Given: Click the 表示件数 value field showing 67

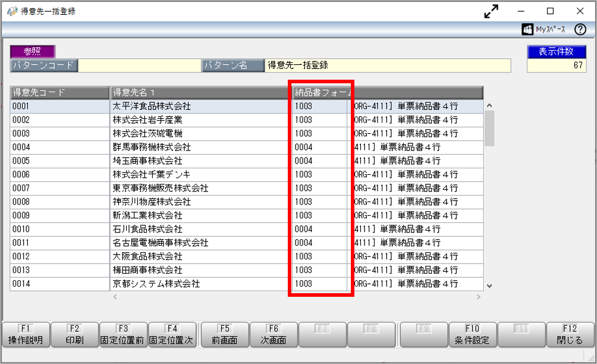Looking at the screenshot, I should (557, 65).
